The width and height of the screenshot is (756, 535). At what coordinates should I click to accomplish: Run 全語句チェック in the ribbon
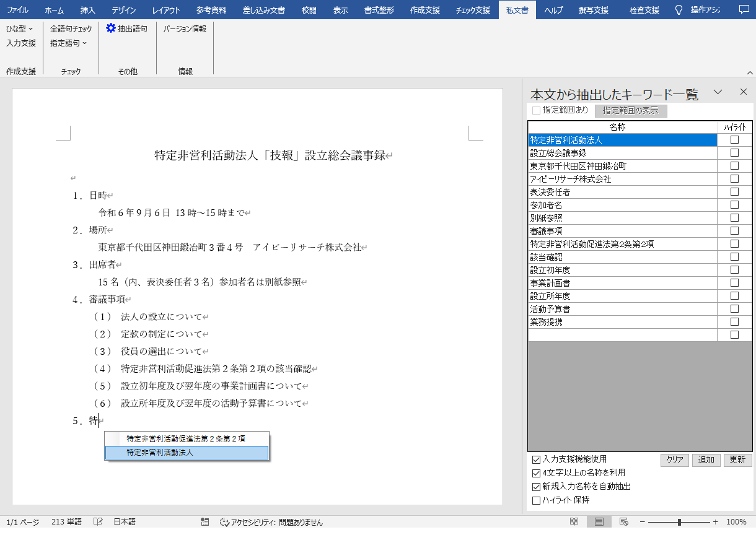71,28
